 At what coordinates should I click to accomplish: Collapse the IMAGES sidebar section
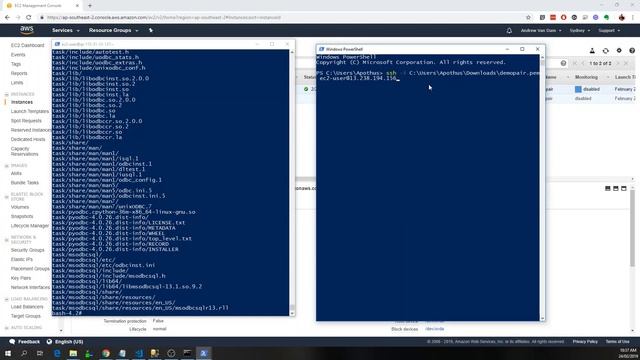point(6,166)
